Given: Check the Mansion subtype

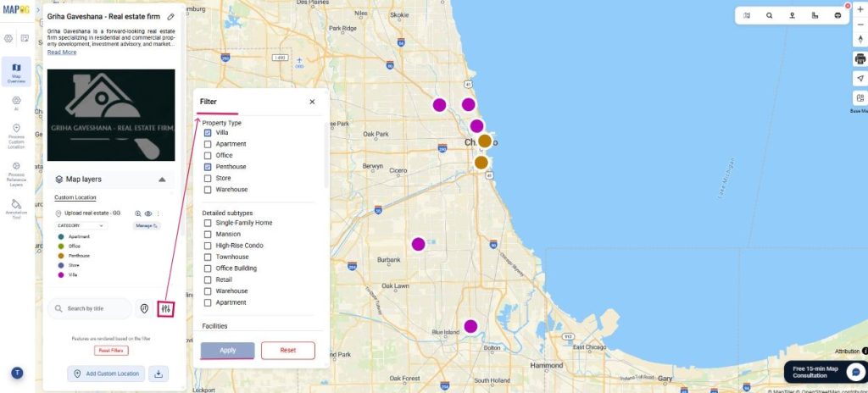Looking at the screenshot, I should [x=208, y=234].
